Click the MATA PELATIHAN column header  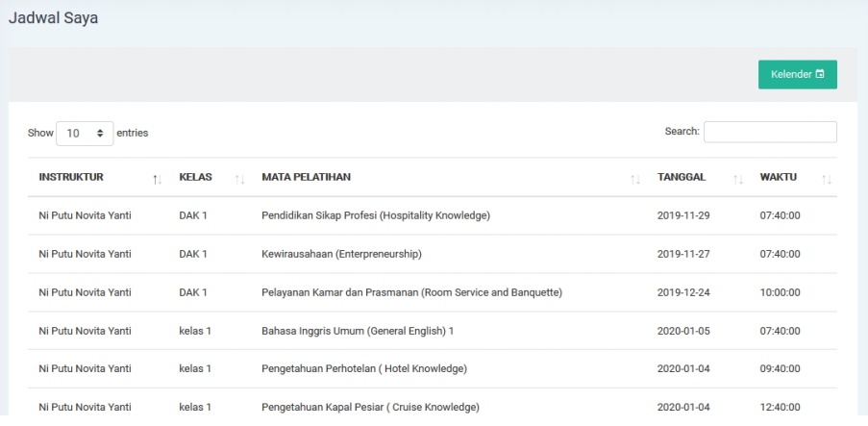tap(306, 177)
